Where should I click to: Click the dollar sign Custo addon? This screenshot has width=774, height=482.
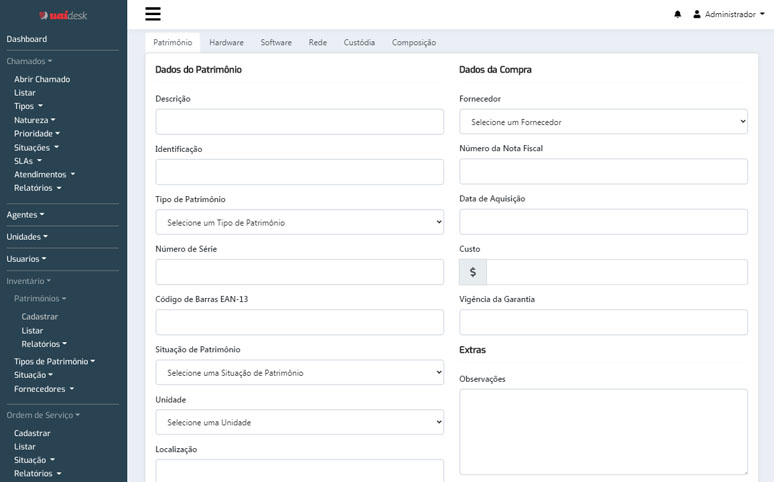coord(472,272)
